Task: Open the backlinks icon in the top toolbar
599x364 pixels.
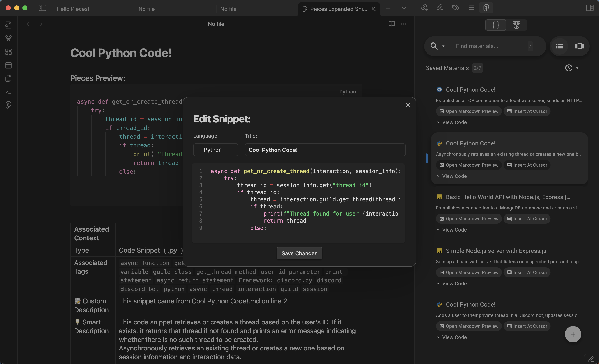Action: (424, 8)
